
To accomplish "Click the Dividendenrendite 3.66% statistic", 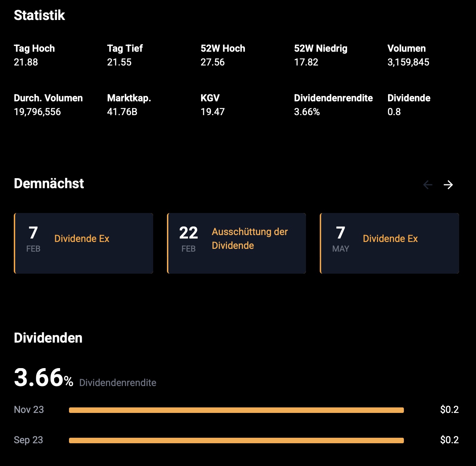I will pyautogui.click(x=307, y=112).
